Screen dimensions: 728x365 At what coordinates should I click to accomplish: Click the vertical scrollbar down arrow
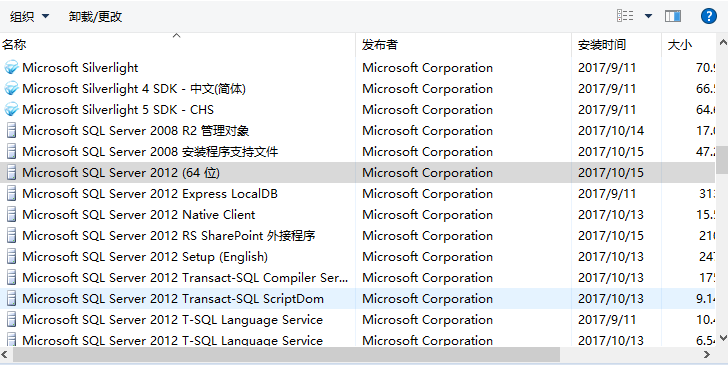pyautogui.click(x=722, y=338)
